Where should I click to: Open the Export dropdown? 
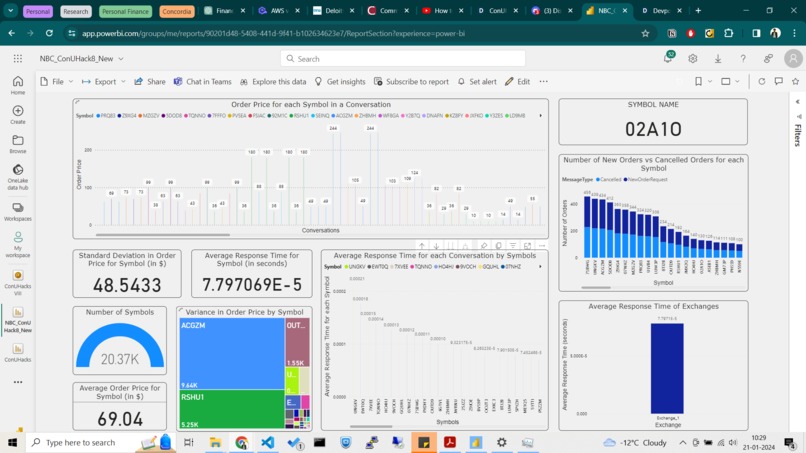click(104, 81)
